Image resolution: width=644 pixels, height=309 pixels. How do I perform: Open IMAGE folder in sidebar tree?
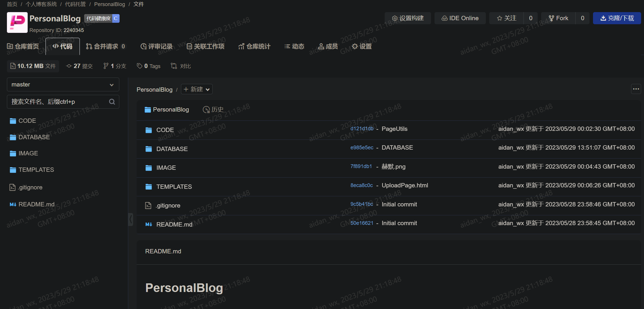tap(24, 153)
